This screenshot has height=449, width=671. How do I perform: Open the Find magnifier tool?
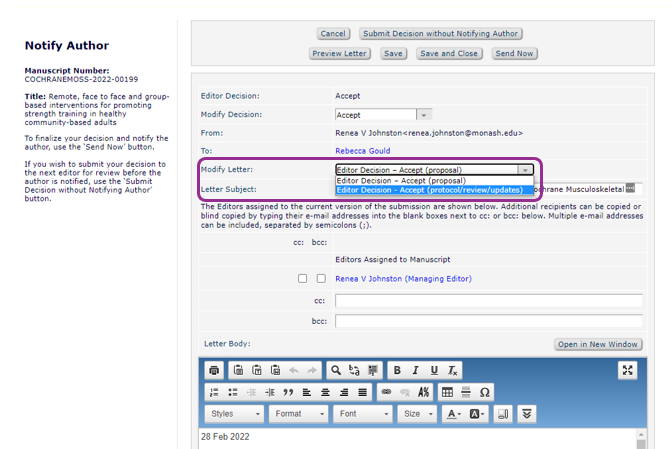pos(336,370)
